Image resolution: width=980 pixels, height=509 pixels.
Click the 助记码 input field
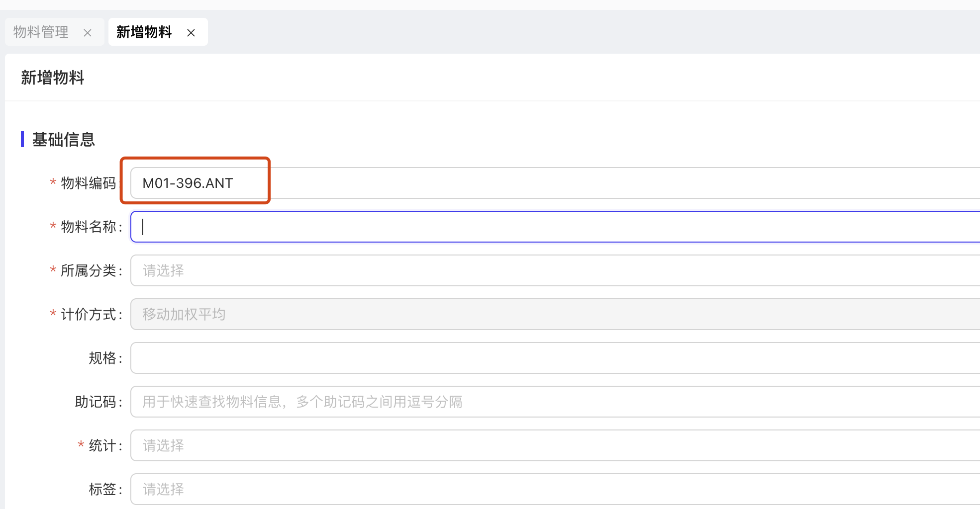click(x=547, y=402)
